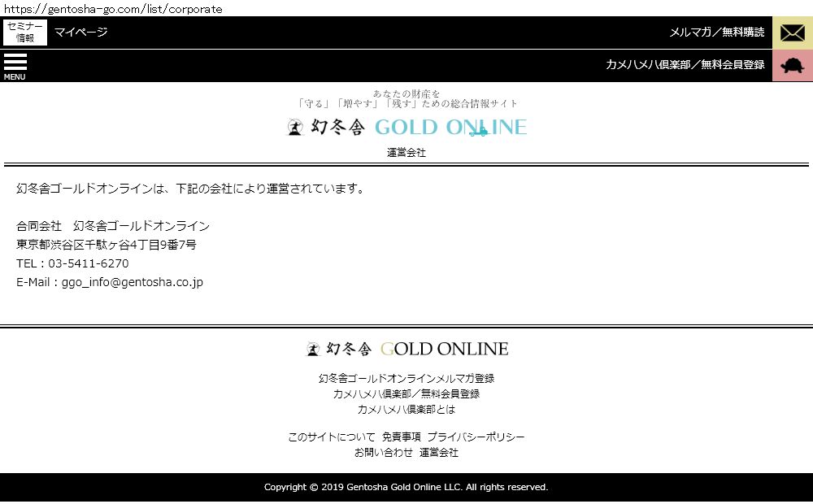Open 免責事項 link

(x=402, y=437)
